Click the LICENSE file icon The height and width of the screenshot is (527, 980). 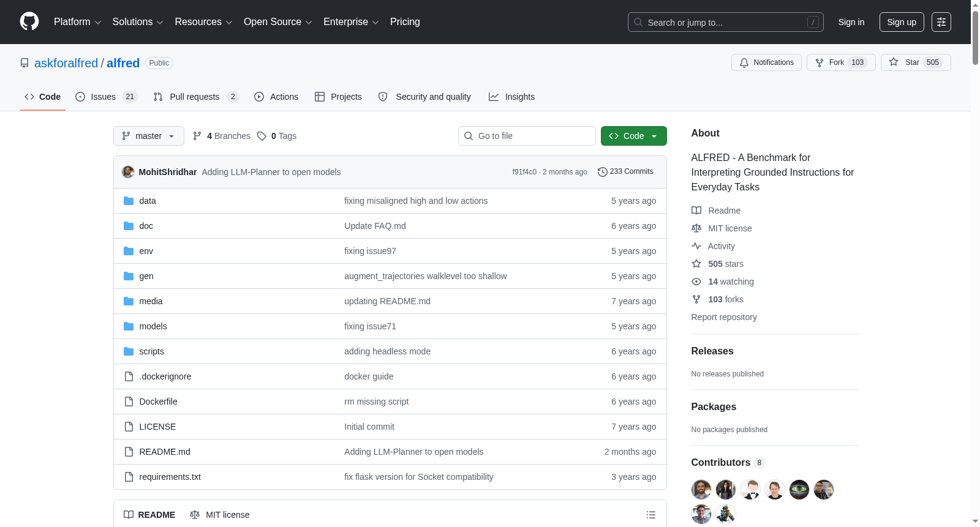point(129,427)
